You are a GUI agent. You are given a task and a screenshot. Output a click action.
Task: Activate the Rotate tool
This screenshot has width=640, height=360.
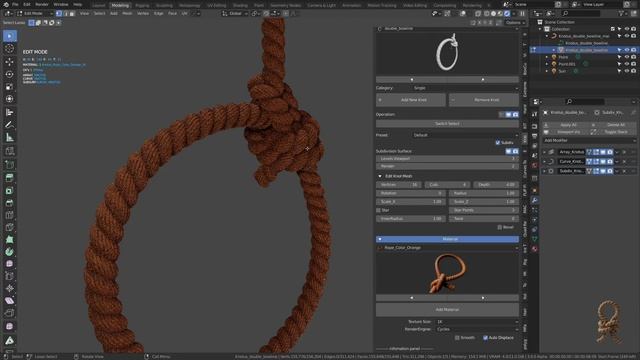[x=9, y=74]
